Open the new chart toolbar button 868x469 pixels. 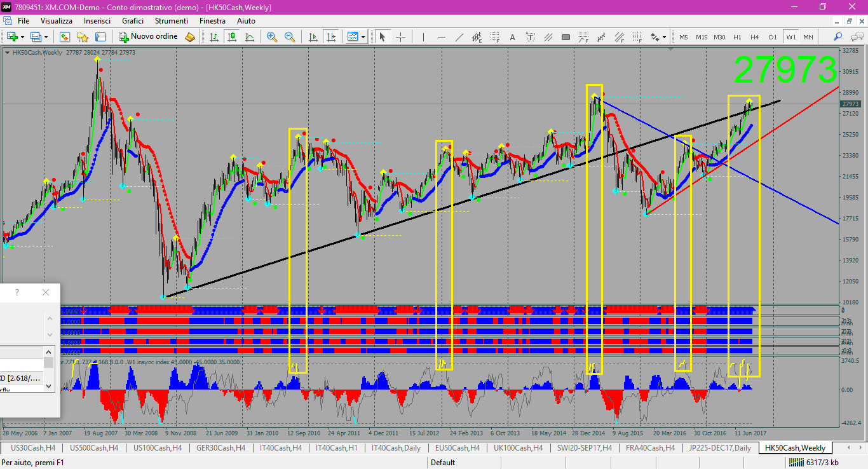pyautogui.click(x=13, y=37)
